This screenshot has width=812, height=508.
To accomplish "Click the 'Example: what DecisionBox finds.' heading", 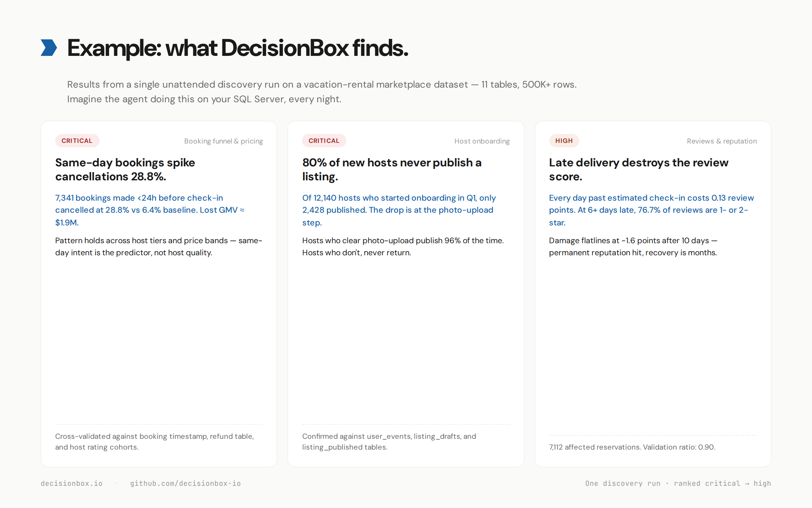I will coord(238,48).
